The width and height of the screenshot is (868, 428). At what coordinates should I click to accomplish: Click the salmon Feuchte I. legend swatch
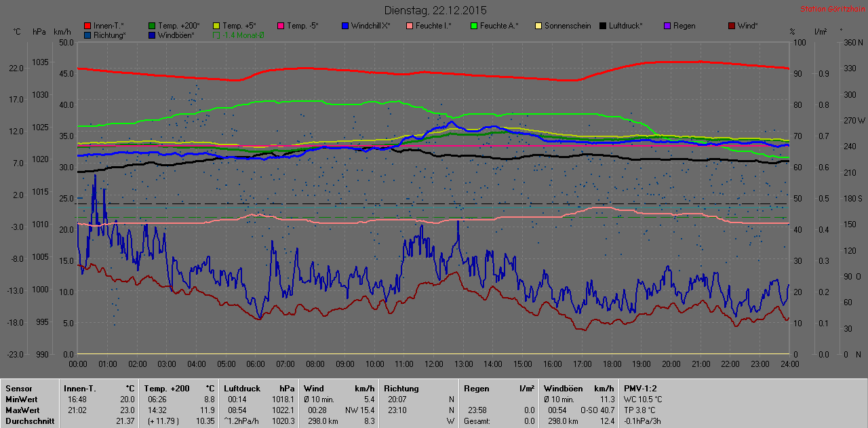pyautogui.click(x=410, y=26)
